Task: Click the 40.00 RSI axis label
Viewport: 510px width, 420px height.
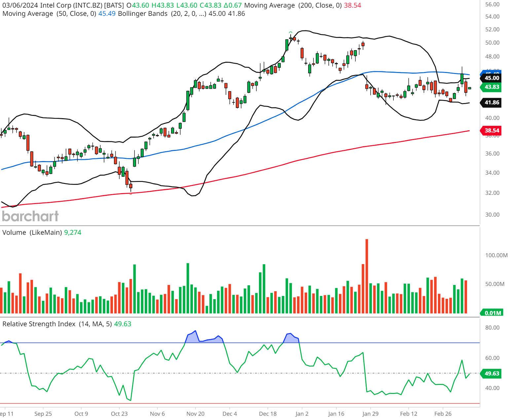Action: (492, 388)
